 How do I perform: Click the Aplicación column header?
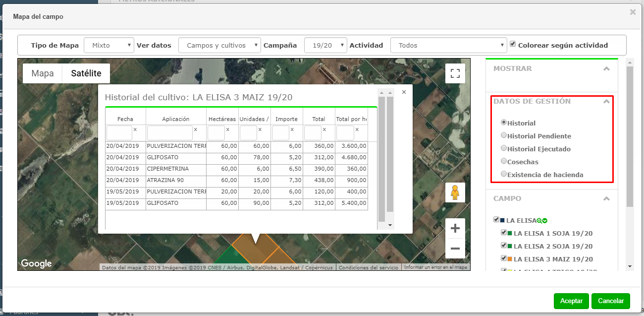pyautogui.click(x=176, y=119)
